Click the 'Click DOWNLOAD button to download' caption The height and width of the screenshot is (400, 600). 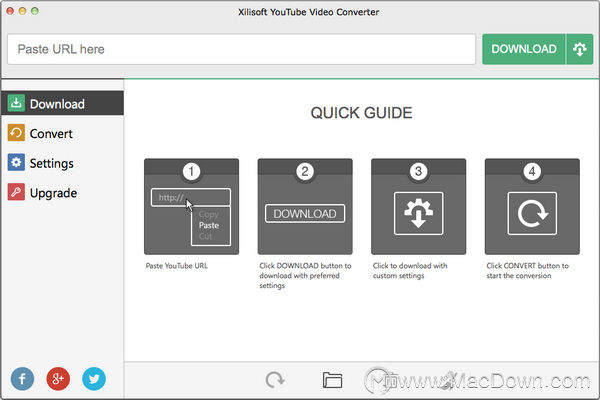click(305, 276)
